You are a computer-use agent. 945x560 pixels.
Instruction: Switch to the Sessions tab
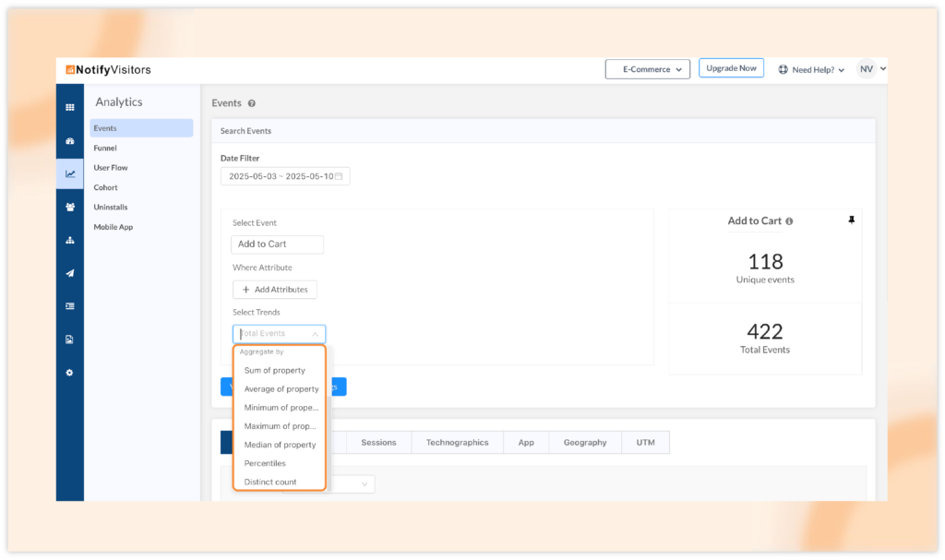point(378,443)
